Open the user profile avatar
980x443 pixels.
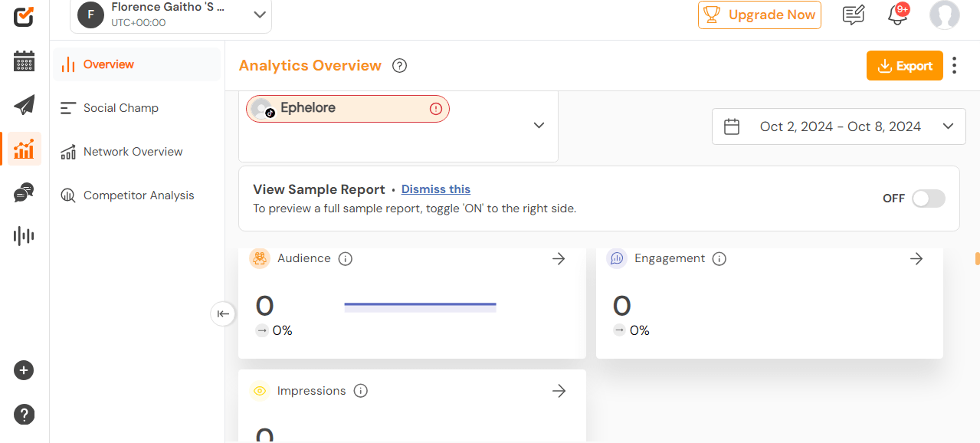pos(945,15)
